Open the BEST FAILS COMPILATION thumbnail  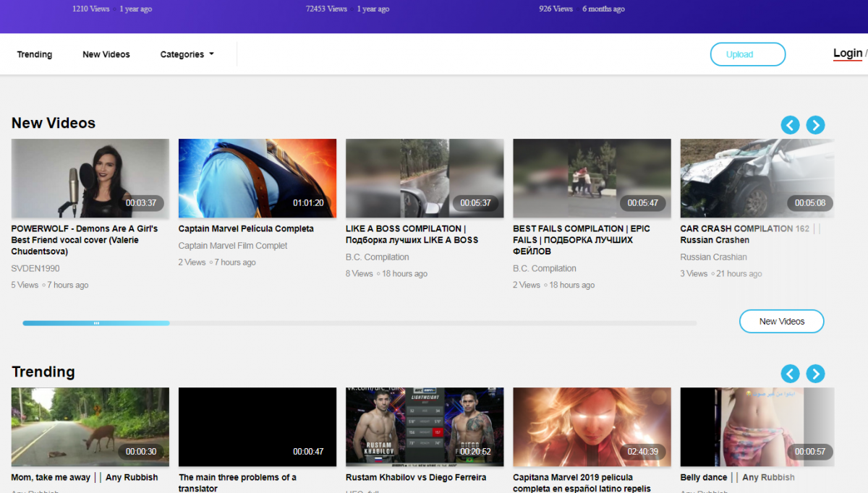(592, 178)
